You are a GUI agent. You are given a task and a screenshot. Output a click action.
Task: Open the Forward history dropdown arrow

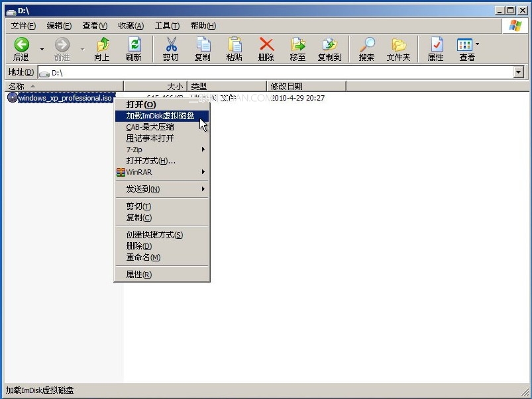(x=83, y=49)
